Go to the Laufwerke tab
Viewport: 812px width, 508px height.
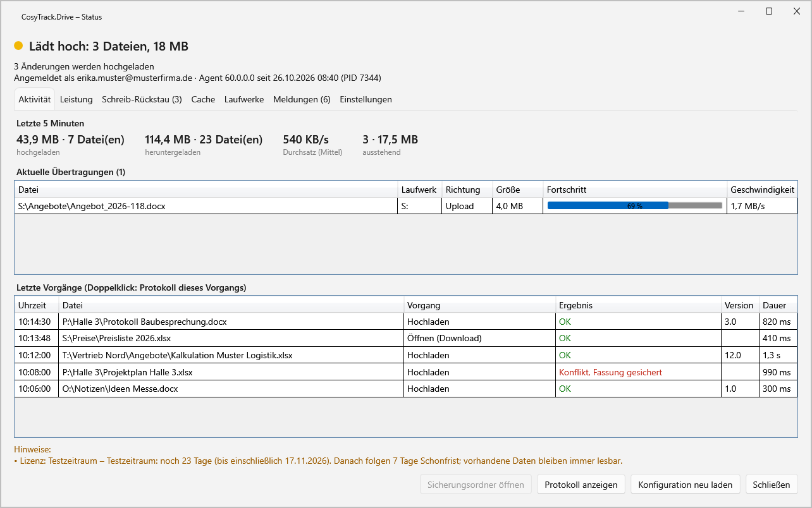(244, 99)
